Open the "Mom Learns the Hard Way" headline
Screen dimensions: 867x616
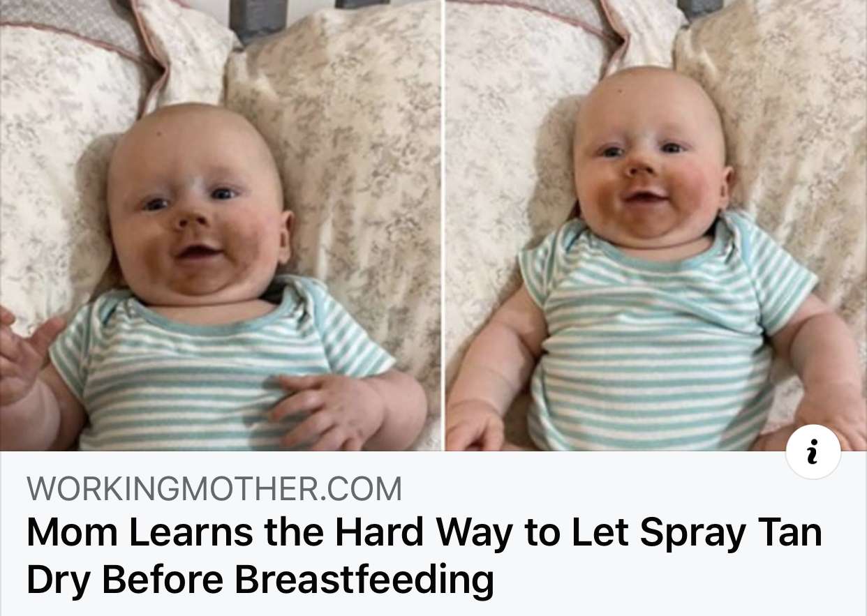coord(424,555)
